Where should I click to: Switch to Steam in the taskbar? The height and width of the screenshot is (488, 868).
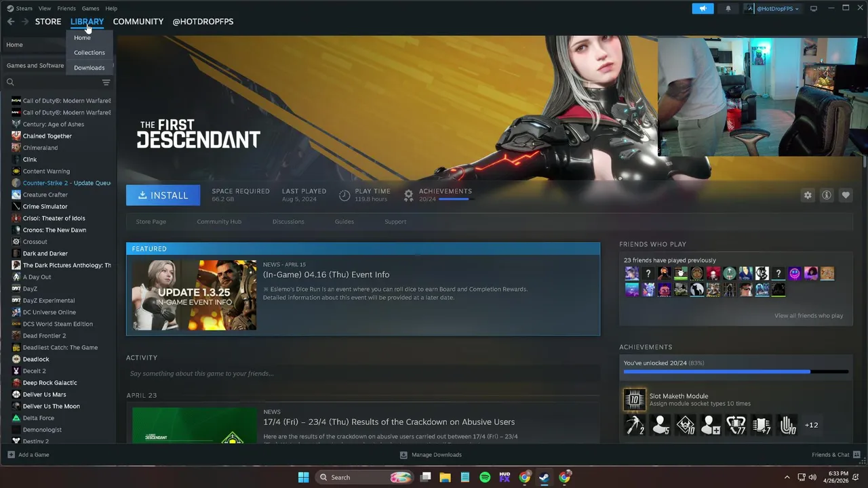pos(544,477)
